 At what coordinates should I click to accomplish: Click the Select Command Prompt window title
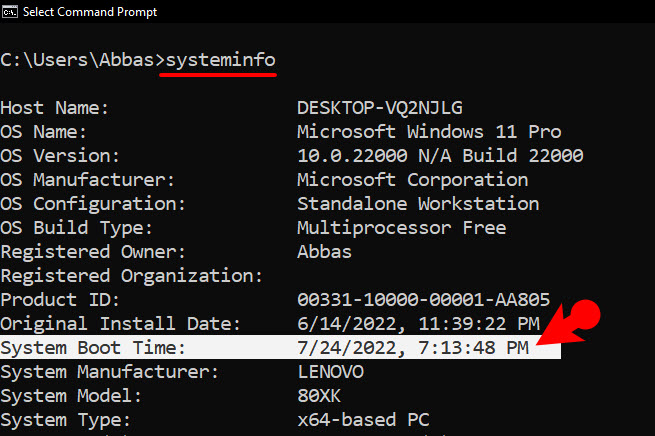tap(90, 12)
